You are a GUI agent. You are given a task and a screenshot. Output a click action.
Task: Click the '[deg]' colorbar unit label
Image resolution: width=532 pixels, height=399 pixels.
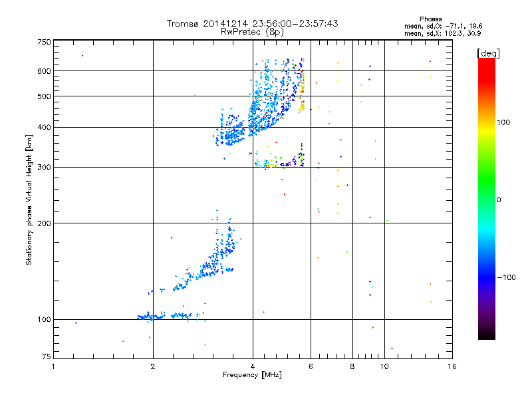point(488,53)
